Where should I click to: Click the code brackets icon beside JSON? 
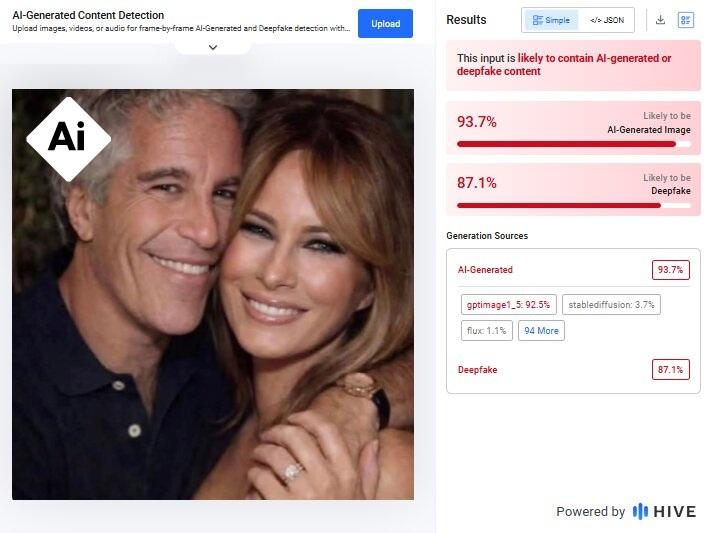[595, 20]
